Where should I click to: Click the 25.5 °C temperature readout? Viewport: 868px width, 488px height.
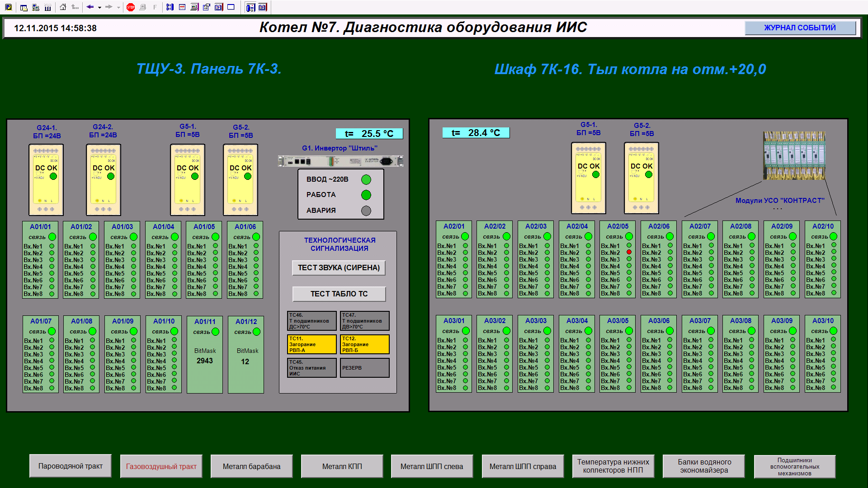[x=369, y=134]
